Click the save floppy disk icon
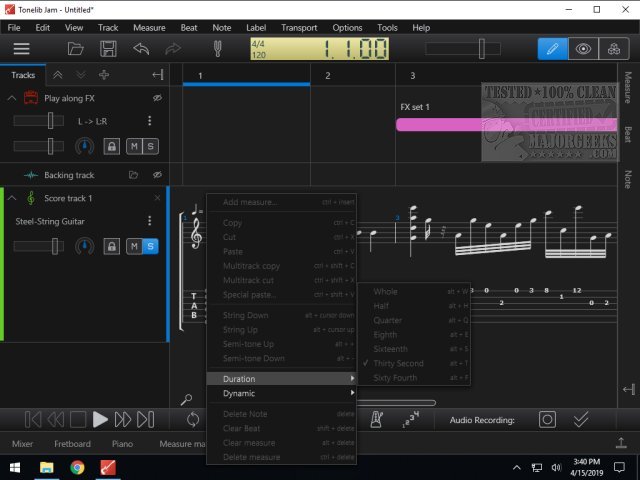Viewport: 640px width, 480px height. [108, 48]
